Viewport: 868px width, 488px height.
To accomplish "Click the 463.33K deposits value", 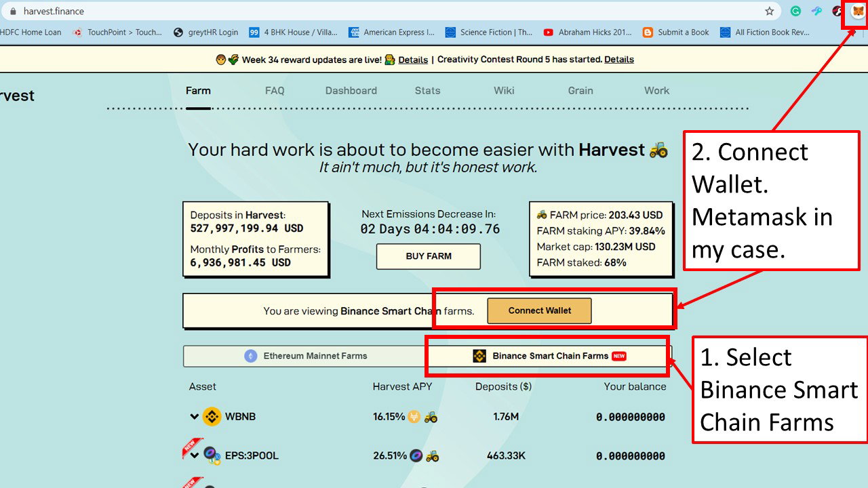I will tap(506, 455).
